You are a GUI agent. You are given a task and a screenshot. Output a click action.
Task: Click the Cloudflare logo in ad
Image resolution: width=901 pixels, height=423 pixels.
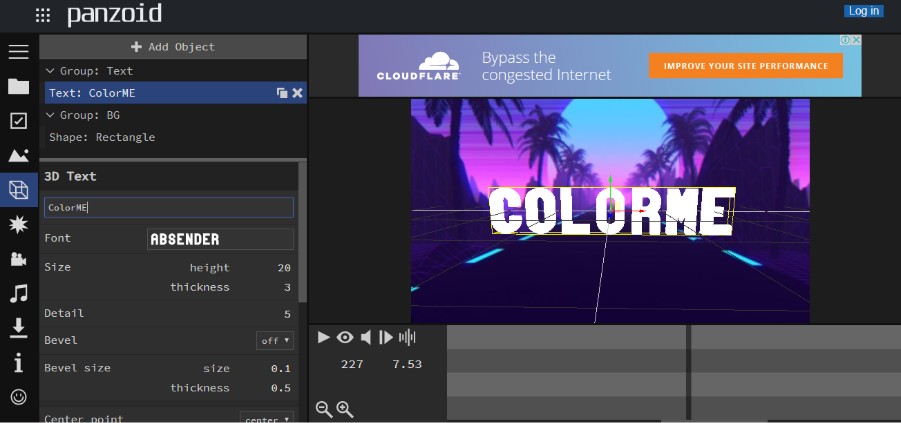coord(418,66)
